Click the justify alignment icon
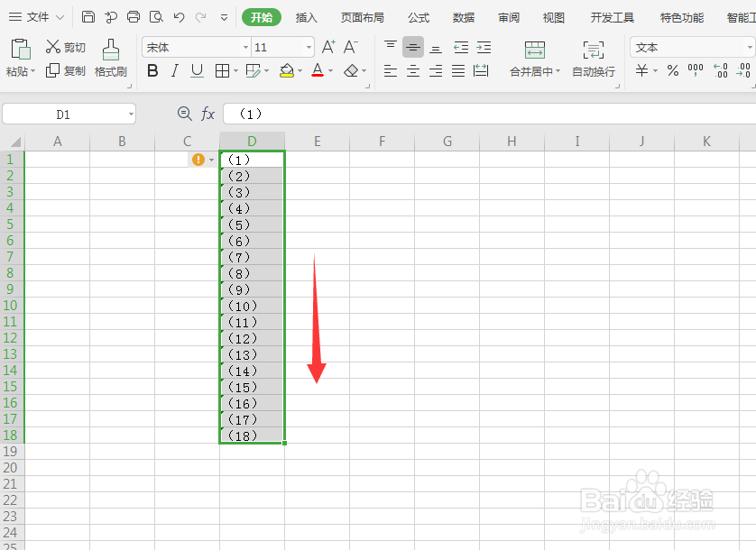Viewport: 756px width, 550px height. [x=458, y=71]
